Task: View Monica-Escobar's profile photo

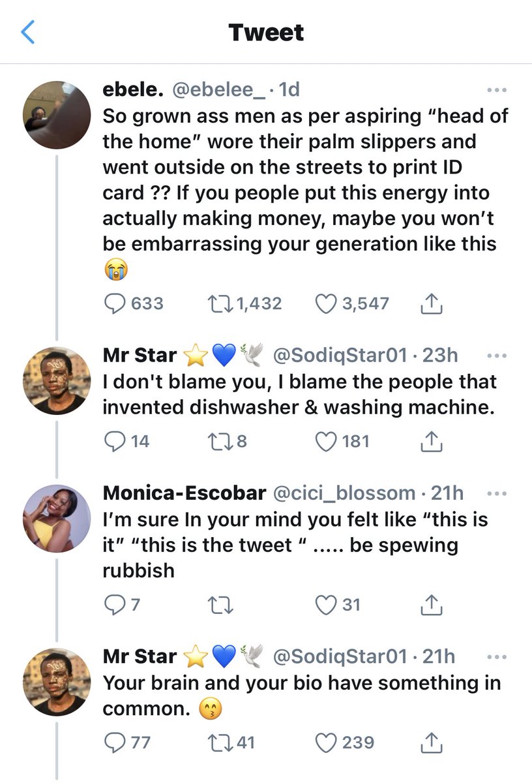Action: click(57, 518)
